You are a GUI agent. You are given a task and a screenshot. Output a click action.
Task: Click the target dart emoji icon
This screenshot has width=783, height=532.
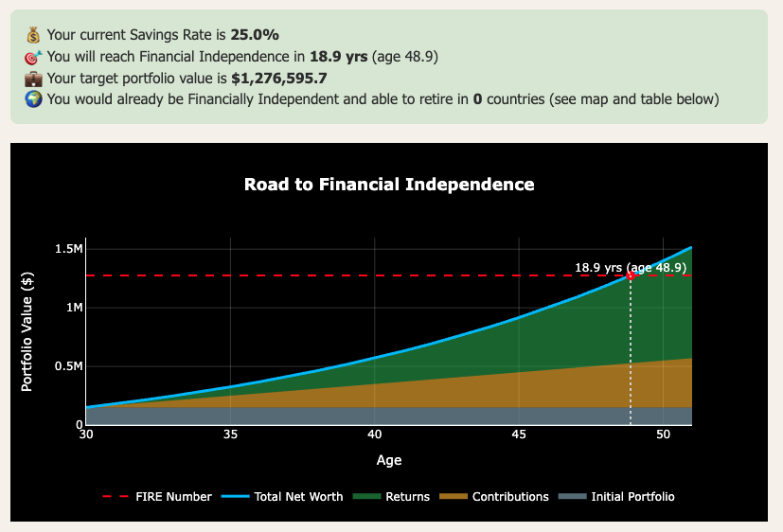[33, 57]
